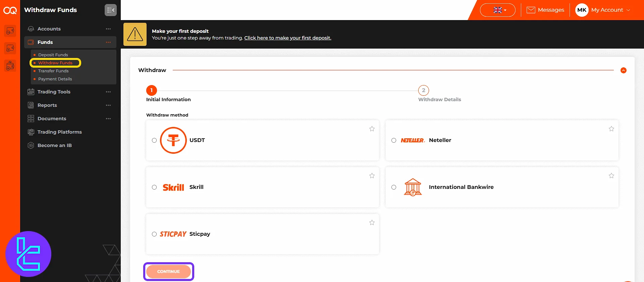This screenshot has height=282, width=644.
Task: Expand Accounts menu three dots
Action: coord(108,29)
